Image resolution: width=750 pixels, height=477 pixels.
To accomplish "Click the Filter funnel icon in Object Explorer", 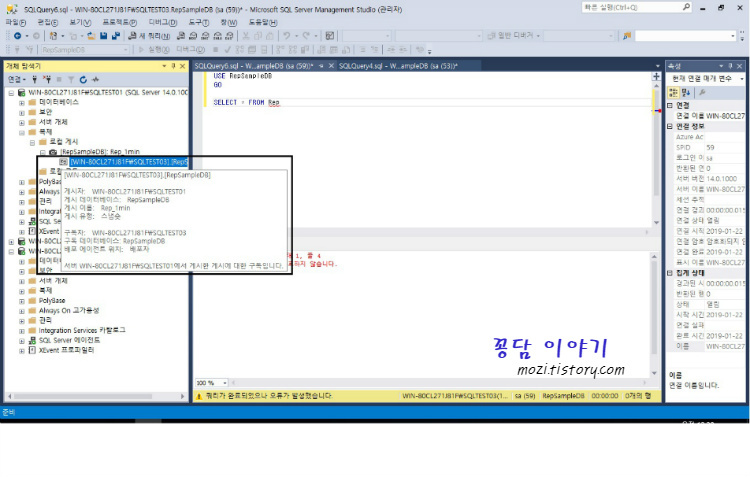I will click(x=71, y=79).
